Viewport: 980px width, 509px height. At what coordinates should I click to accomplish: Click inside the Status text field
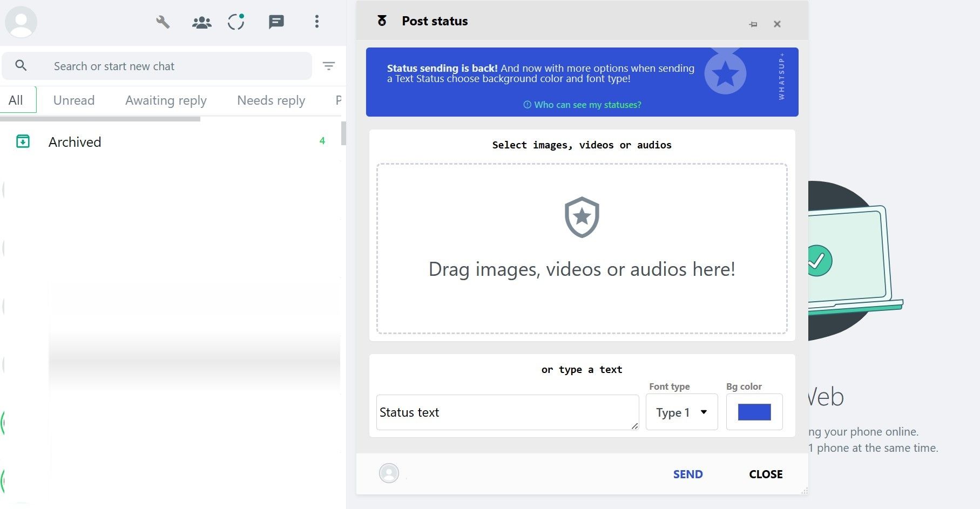506,412
